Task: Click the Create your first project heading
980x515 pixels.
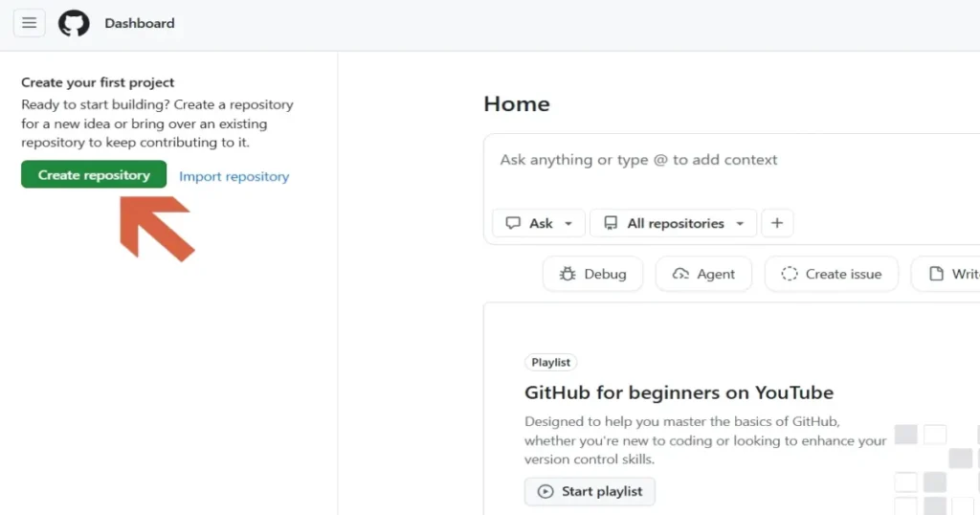Action: pos(98,82)
